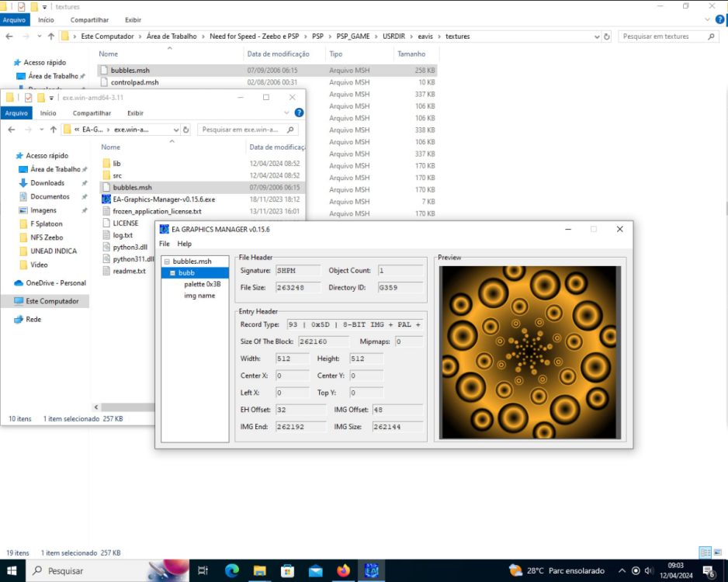Select the palette 0x3B tree item
Image resolution: width=728 pixels, height=582 pixels.
click(x=202, y=284)
